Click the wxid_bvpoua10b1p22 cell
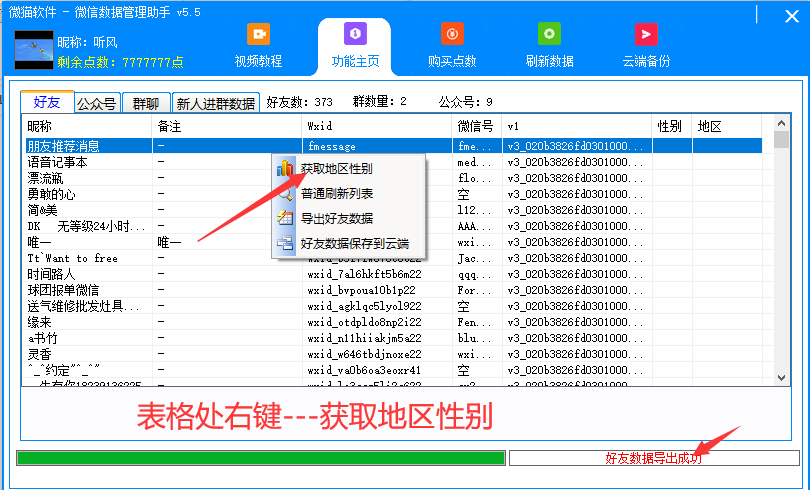810x490 pixels. (x=377, y=290)
